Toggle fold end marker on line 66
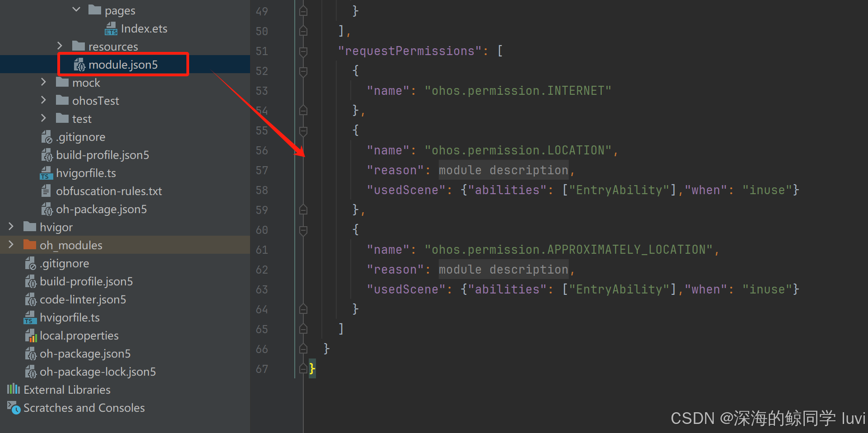Viewport: 868px width, 433px height. (x=303, y=349)
